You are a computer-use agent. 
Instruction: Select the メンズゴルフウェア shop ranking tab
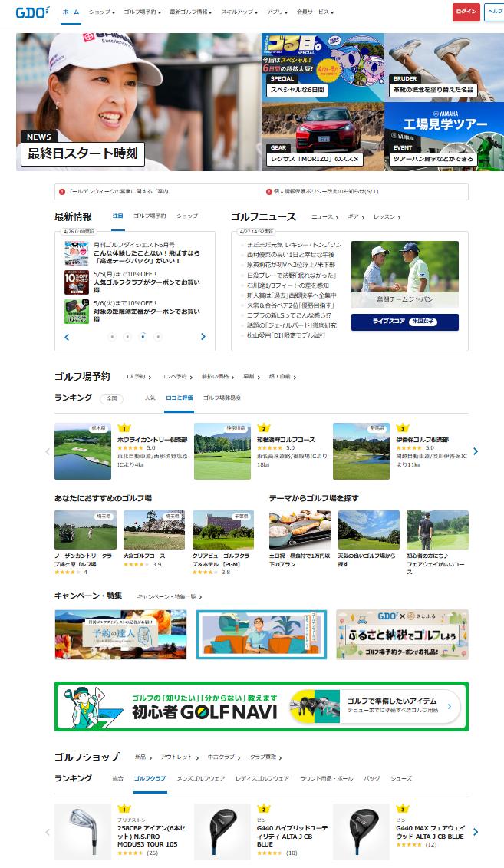pos(202,778)
